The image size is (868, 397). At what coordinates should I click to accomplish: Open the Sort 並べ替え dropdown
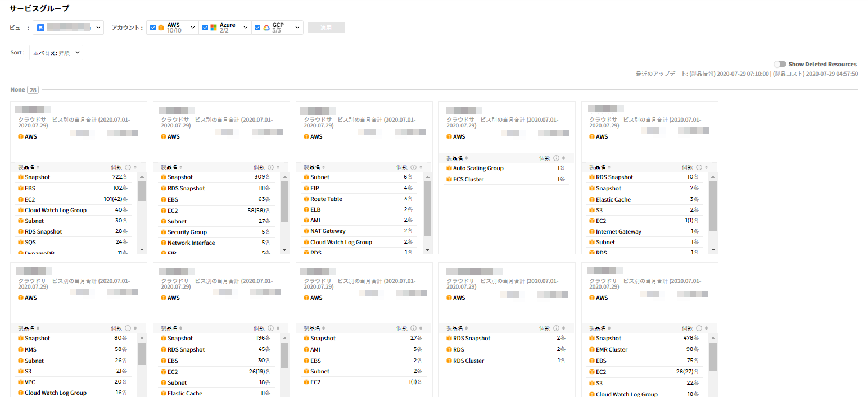click(x=56, y=53)
